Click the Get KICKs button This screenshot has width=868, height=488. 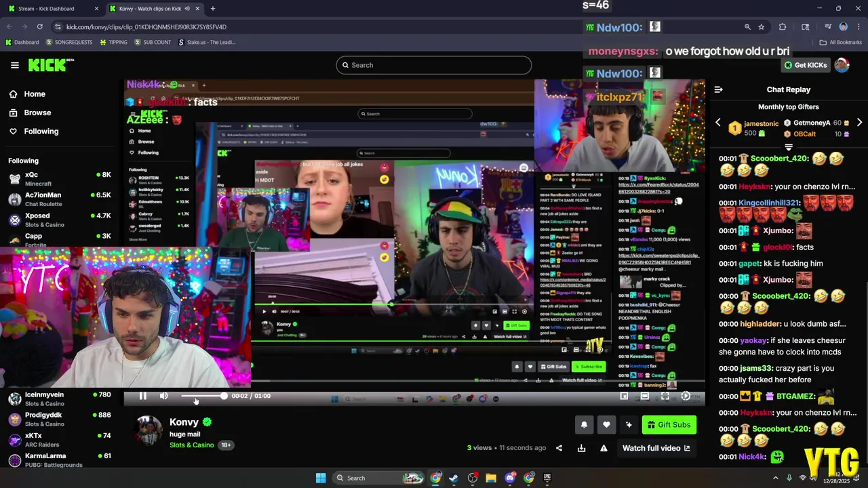pyautogui.click(x=806, y=65)
